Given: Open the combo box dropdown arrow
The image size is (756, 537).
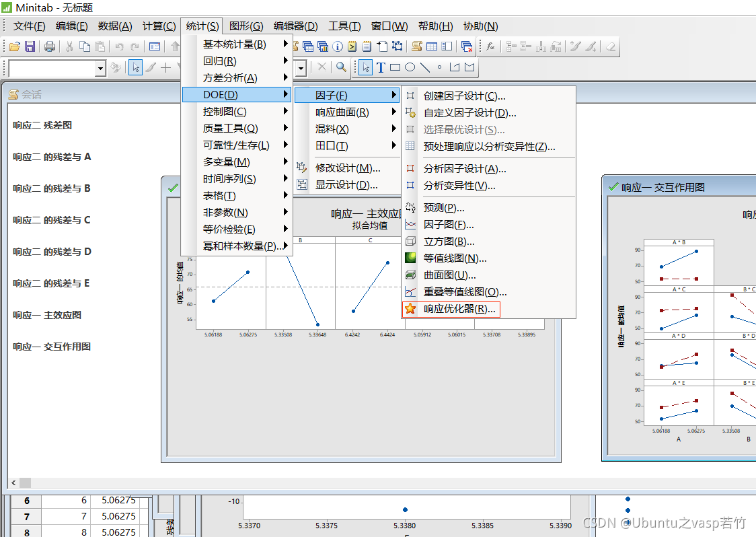Looking at the screenshot, I should coord(100,69).
